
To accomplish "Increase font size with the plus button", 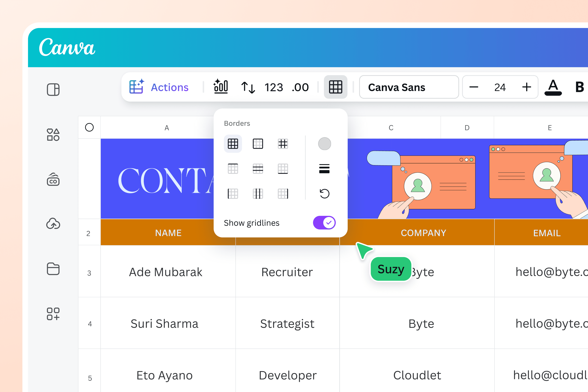I will tap(526, 87).
